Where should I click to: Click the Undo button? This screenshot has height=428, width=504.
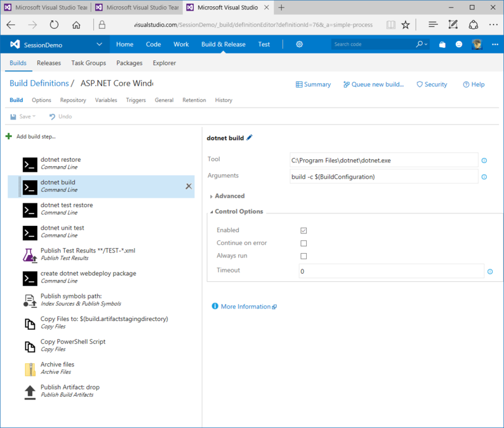tap(60, 116)
